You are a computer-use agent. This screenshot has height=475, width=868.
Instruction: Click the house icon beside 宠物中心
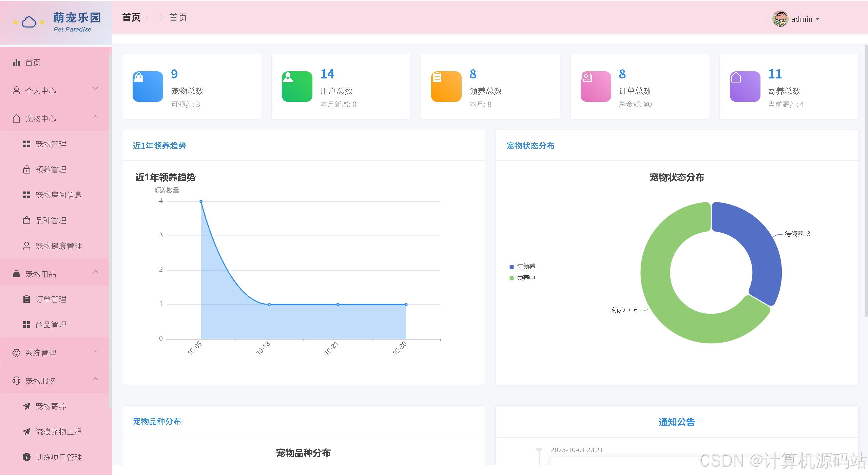(x=16, y=118)
